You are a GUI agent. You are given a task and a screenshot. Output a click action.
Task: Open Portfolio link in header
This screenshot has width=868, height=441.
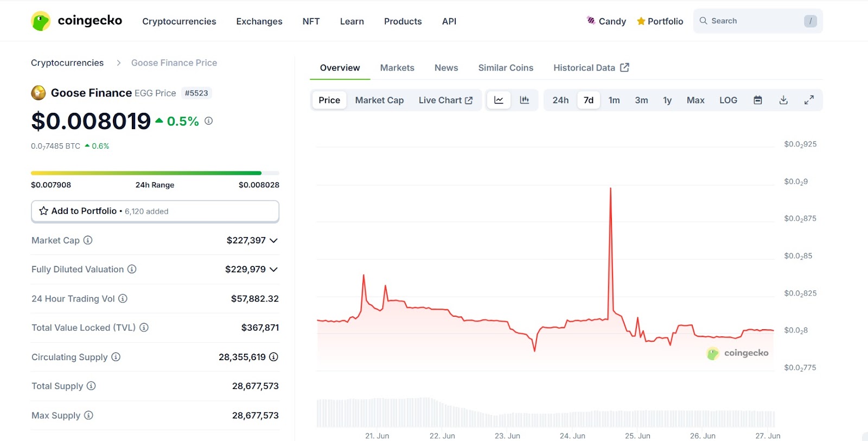[660, 21]
